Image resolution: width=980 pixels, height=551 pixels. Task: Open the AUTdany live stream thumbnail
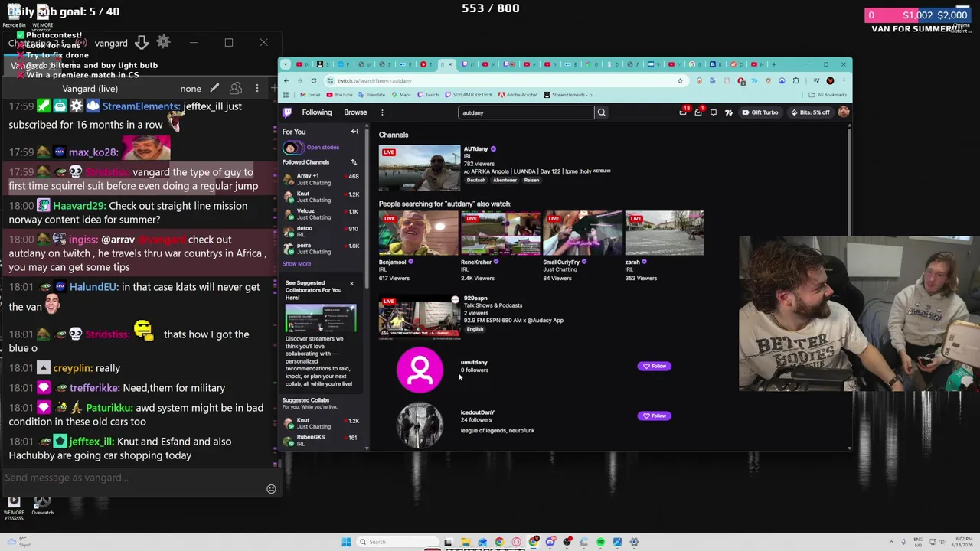(420, 168)
